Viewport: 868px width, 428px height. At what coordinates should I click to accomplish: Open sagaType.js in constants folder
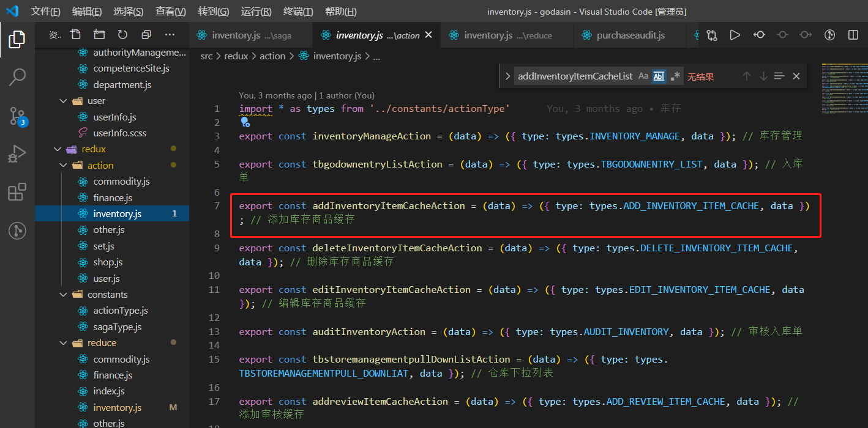click(x=118, y=327)
